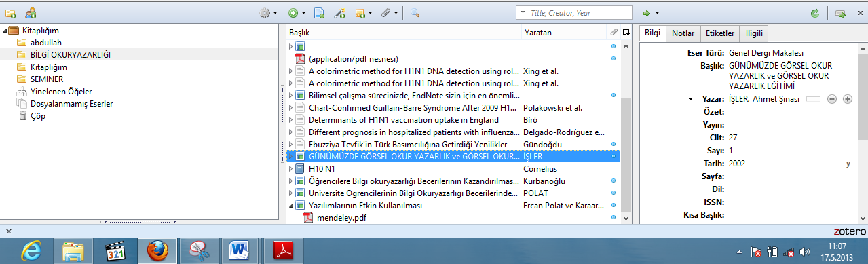Click the green Sync refresh icon
This screenshot has width=868, height=264.
(x=815, y=13)
